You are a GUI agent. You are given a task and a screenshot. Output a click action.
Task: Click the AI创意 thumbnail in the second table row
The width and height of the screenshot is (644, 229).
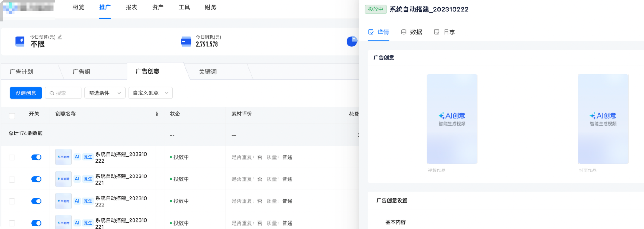[x=64, y=179]
